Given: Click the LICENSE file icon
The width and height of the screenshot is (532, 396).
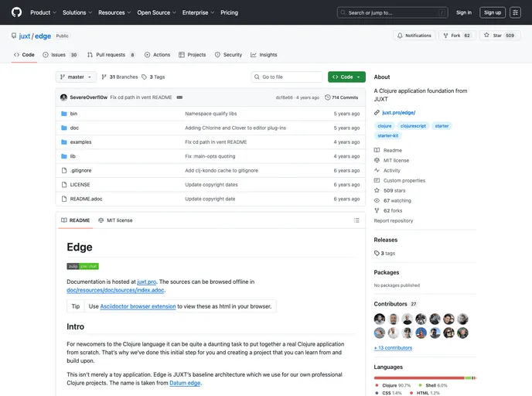Looking at the screenshot, I should point(63,185).
